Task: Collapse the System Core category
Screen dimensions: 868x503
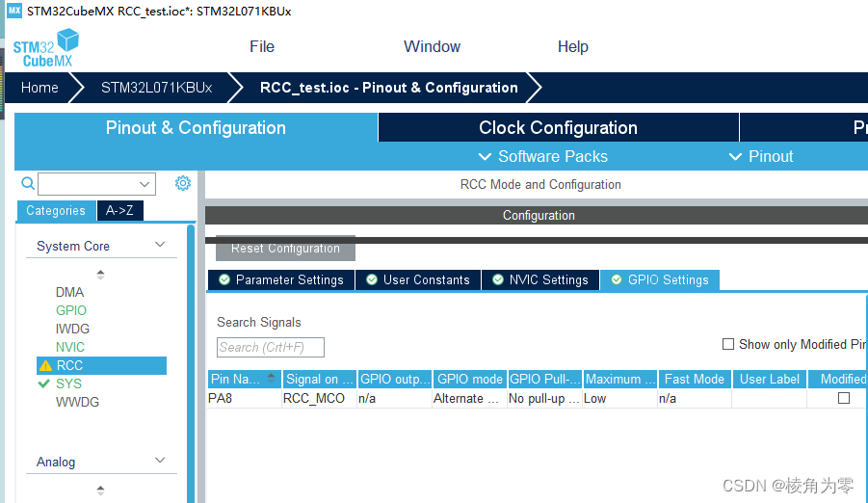Action: (x=160, y=245)
